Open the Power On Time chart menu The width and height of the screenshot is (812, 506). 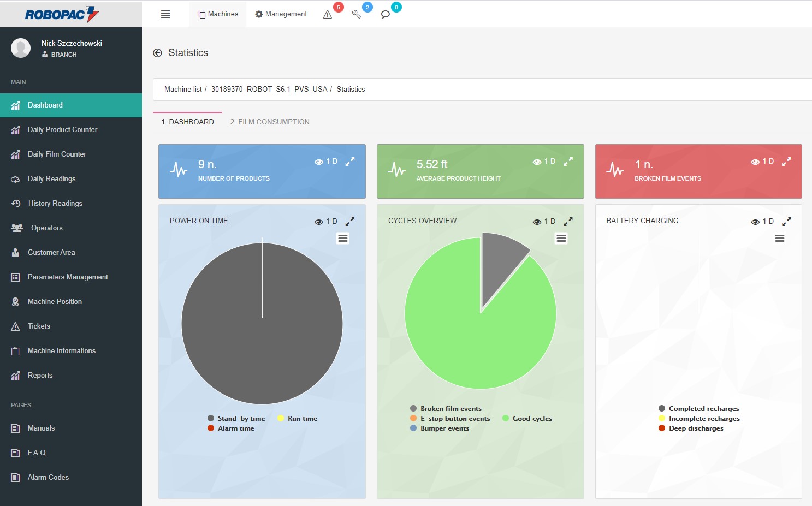pyautogui.click(x=342, y=238)
